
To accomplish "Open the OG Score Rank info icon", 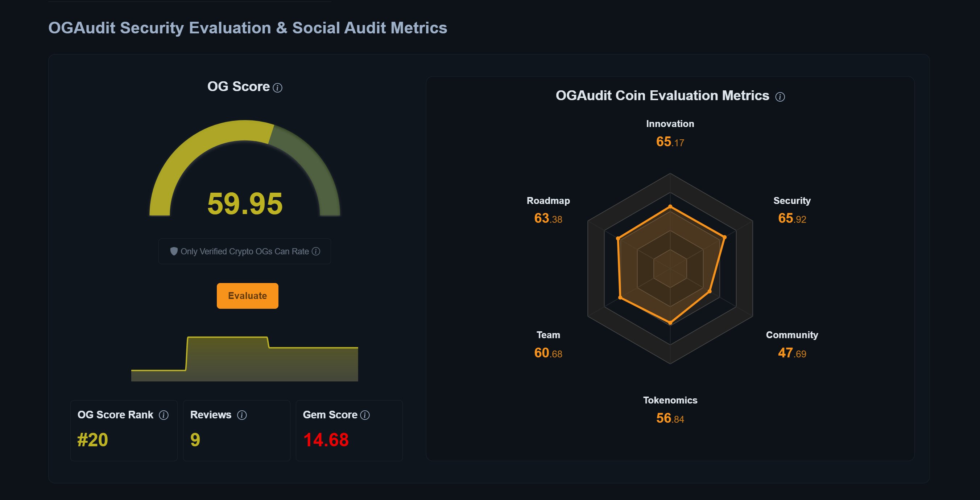I will click(x=163, y=415).
